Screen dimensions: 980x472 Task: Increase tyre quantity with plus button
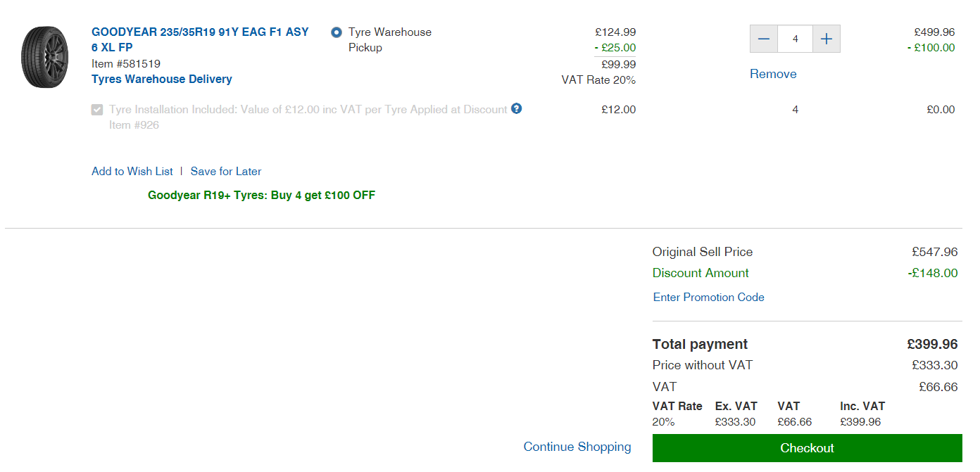click(827, 39)
